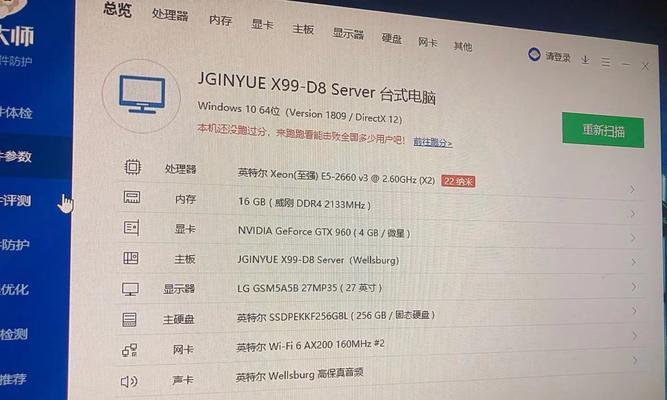Expand the 显卡 row chevron
667x400 pixels.
633,237
